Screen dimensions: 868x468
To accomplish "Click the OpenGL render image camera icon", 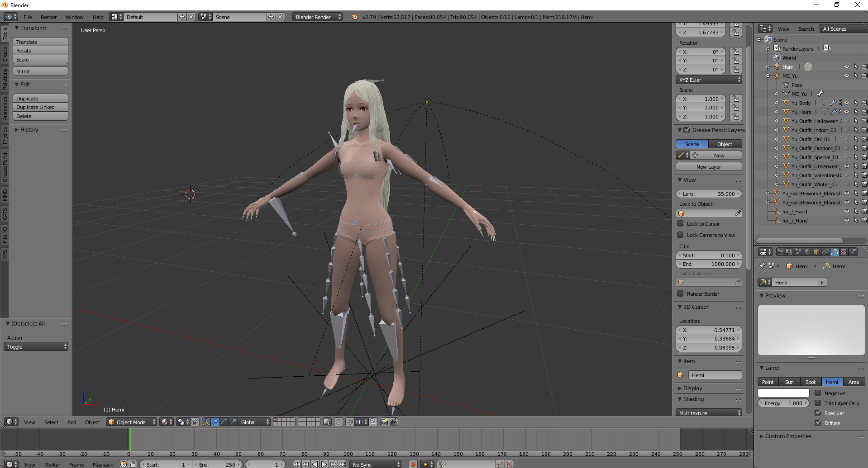I will 384,422.
